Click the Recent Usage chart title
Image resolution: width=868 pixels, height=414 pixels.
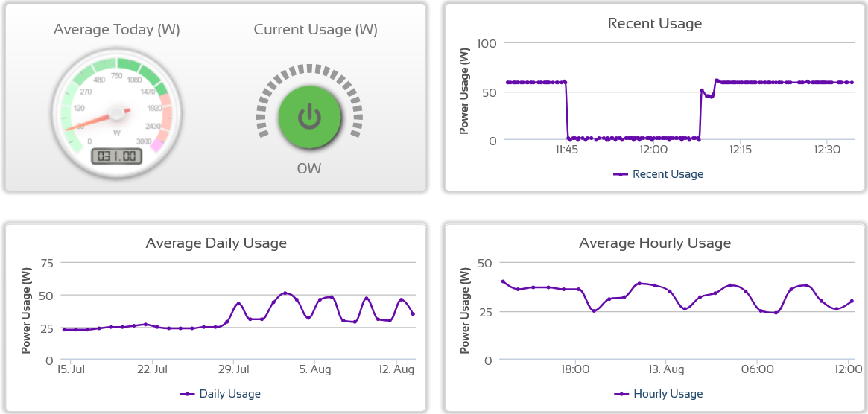(x=655, y=24)
